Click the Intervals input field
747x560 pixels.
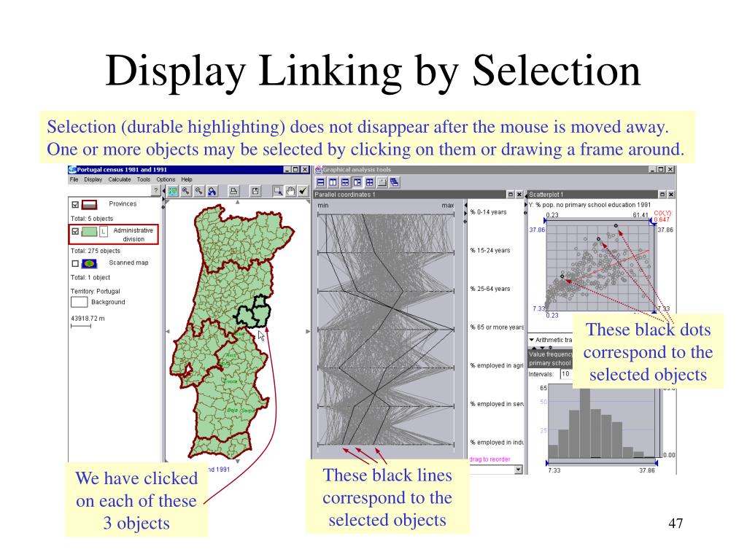coord(566,374)
